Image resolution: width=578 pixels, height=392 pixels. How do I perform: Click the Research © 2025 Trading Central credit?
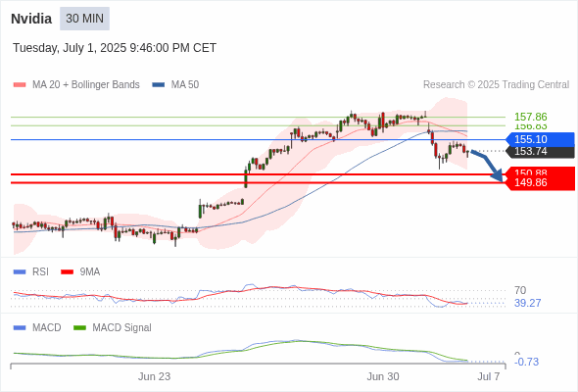pos(496,85)
